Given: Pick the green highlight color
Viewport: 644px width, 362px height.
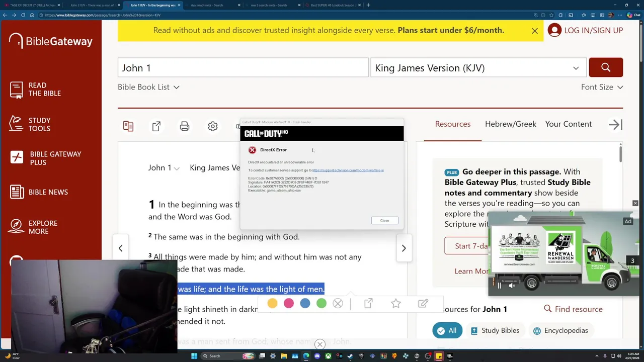Looking at the screenshot, I should point(321,303).
